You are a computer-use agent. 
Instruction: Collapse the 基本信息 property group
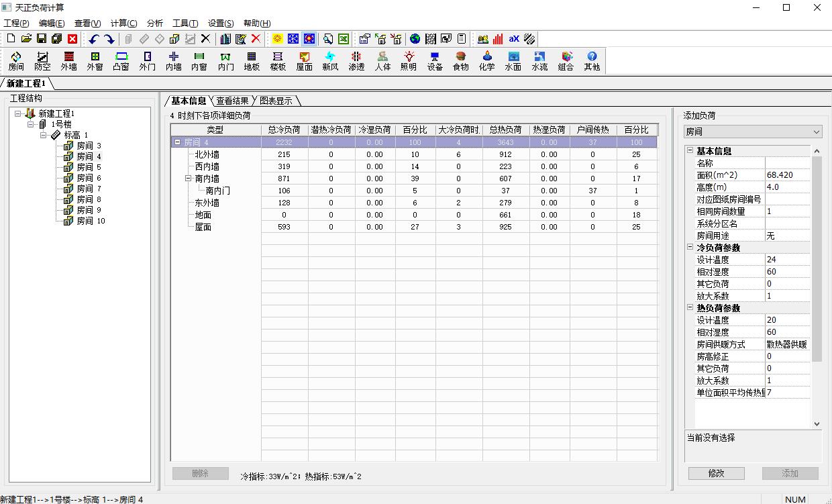point(690,151)
